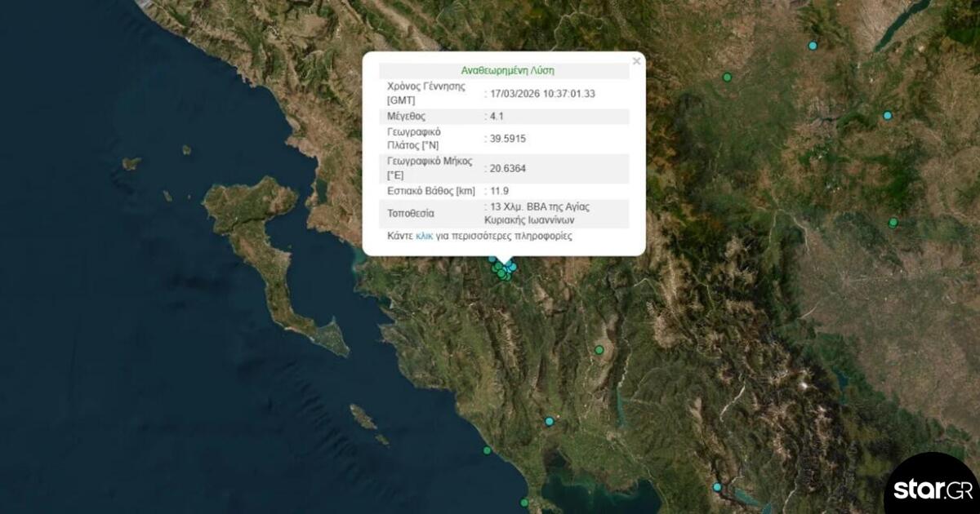980x514 pixels.
Task: Click the location text 'Αγίας Κυριακής Ιωαννίνων'
Action: pyautogui.click(x=536, y=213)
